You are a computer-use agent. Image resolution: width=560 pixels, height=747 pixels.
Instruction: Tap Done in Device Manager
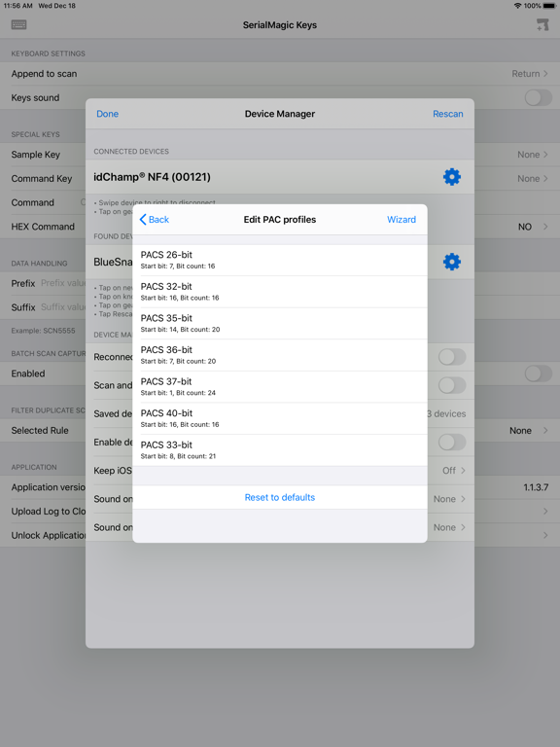(x=107, y=114)
